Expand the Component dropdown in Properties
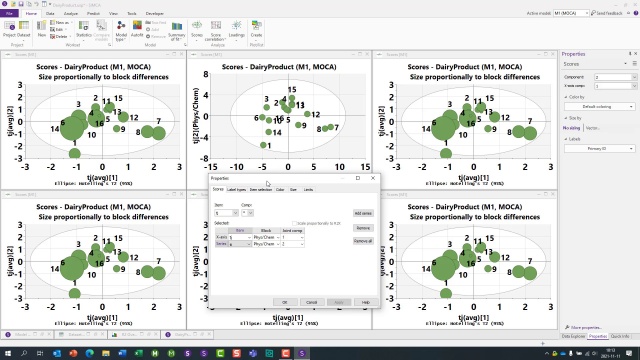This screenshot has height=360, width=640. (616, 77)
